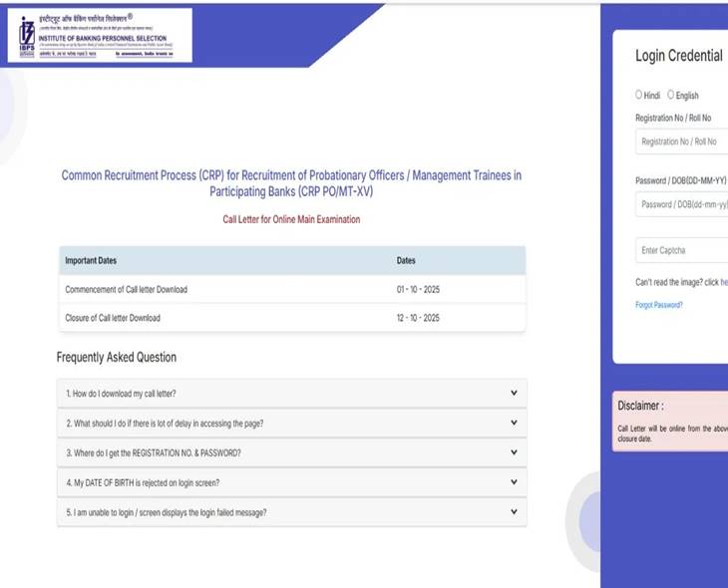728x588 pixels.
Task: Select the English language radio button
Action: 670,95
